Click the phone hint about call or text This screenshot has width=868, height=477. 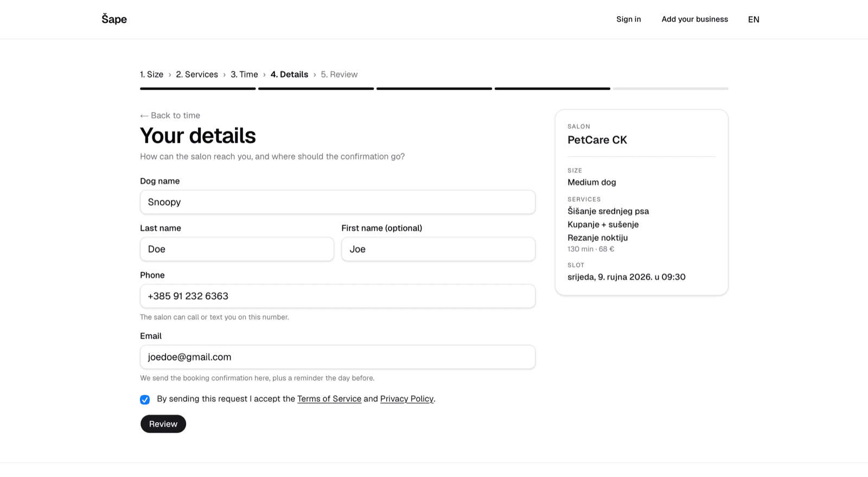click(214, 317)
